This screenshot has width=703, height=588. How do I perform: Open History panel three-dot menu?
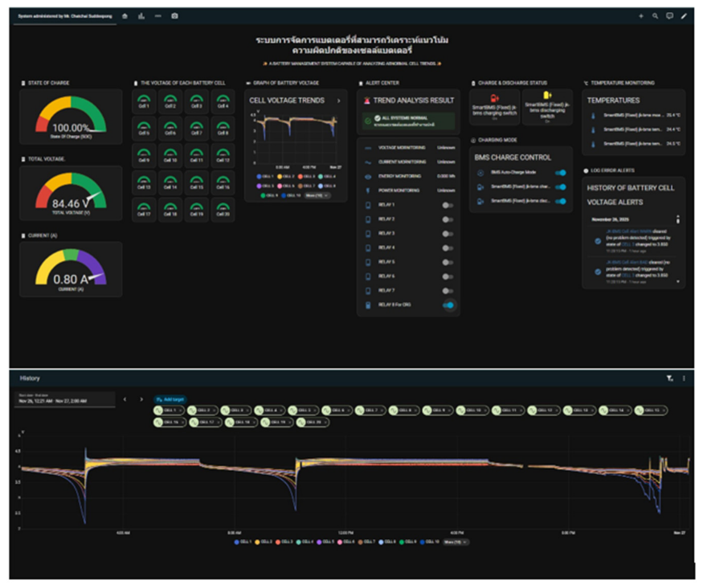(684, 378)
